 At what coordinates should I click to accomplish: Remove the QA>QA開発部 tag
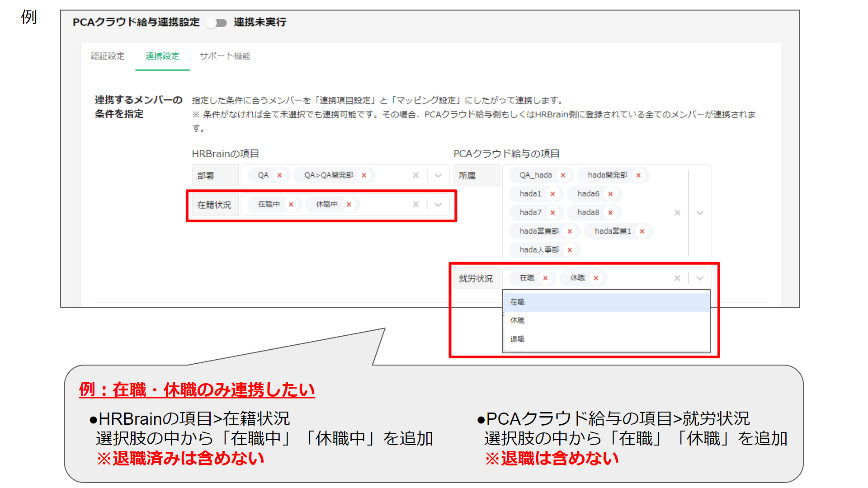click(364, 175)
